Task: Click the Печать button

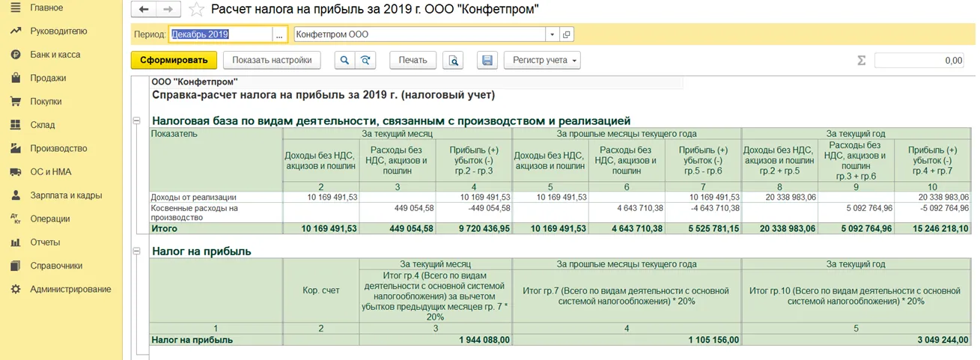Action: click(x=413, y=61)
